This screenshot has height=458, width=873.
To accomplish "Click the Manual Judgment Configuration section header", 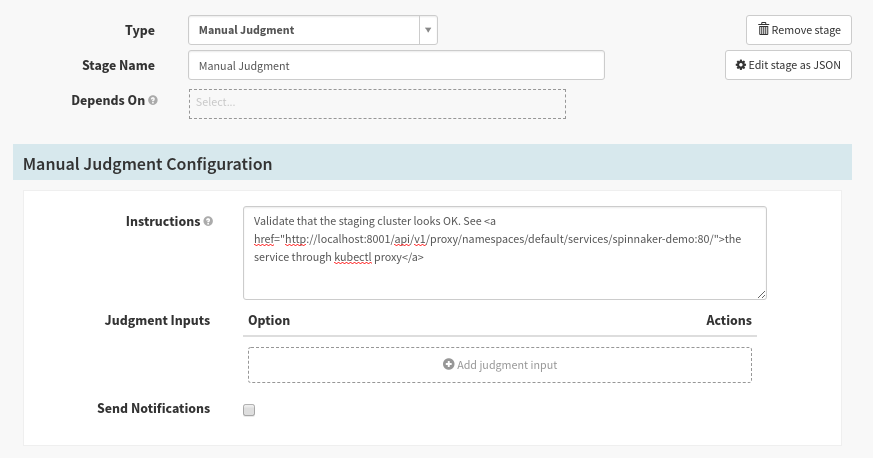I will pos(147,163).
